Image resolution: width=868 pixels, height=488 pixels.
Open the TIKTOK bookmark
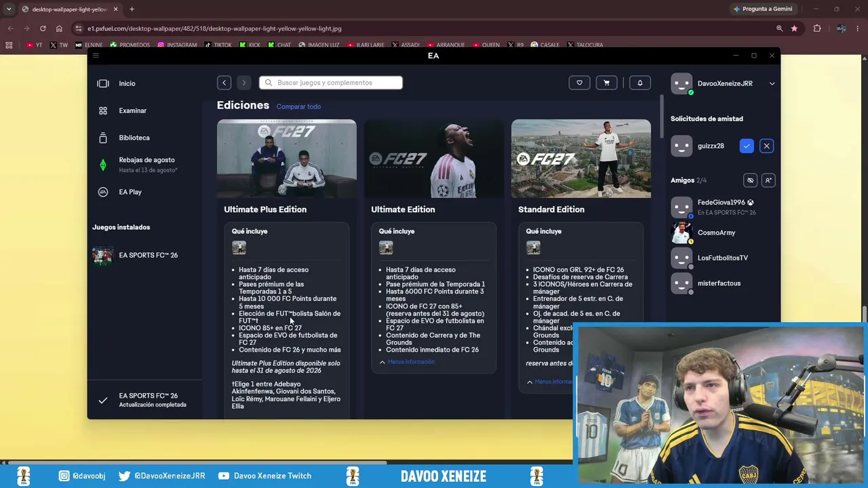click(x=218, y=45)
